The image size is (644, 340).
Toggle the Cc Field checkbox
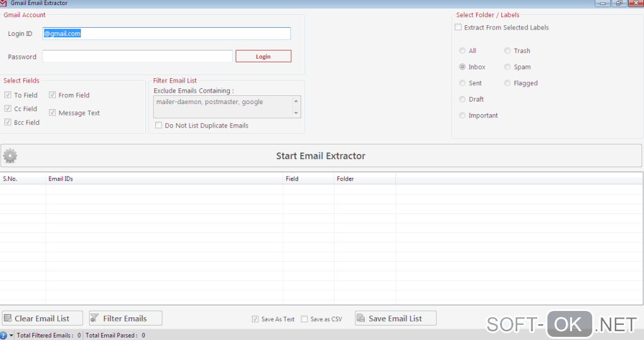(8, 108)
